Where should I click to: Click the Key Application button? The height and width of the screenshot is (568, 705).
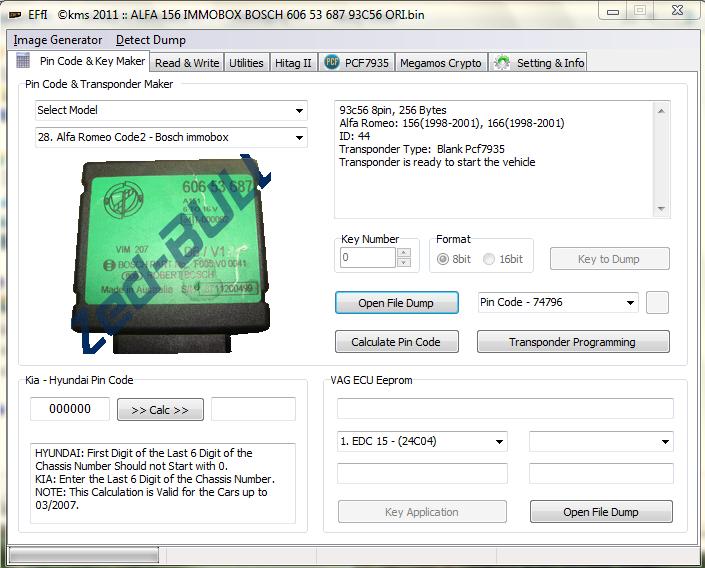422,512
